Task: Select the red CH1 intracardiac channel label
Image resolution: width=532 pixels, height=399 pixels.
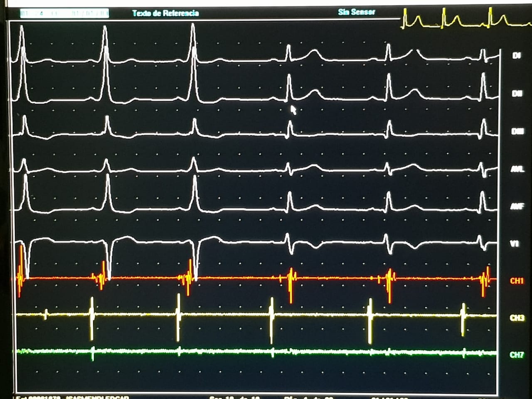Action: pos(516,281)
